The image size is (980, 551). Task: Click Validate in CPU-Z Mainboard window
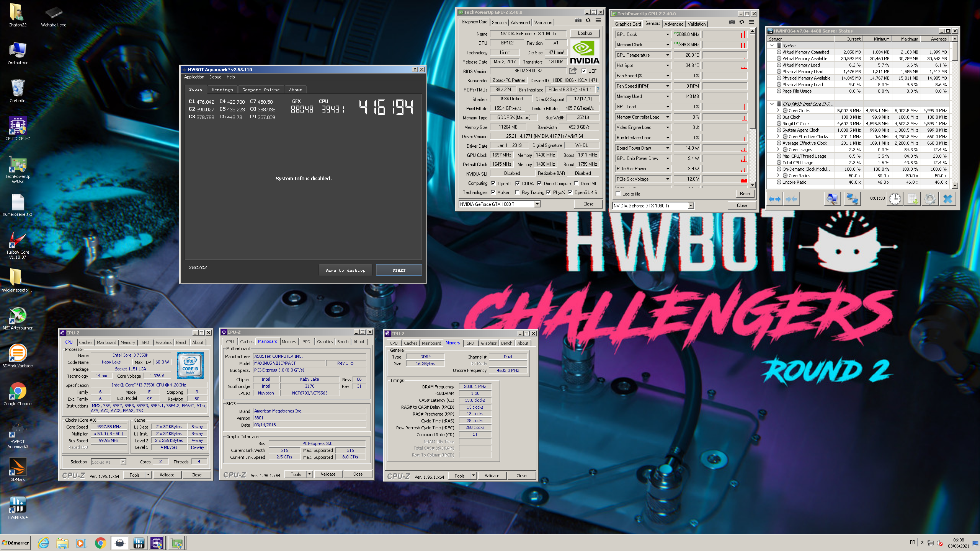[328, 474]
